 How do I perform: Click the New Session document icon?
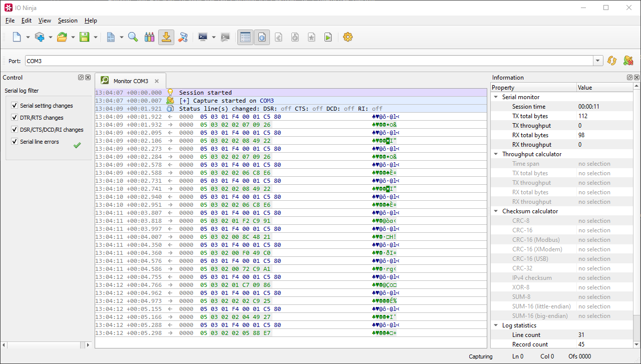pyautogui.click(x=17, y=37)
